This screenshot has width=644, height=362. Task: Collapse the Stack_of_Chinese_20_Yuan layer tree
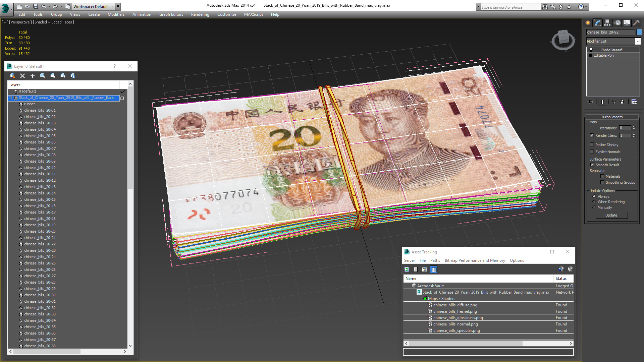point(10,98)
